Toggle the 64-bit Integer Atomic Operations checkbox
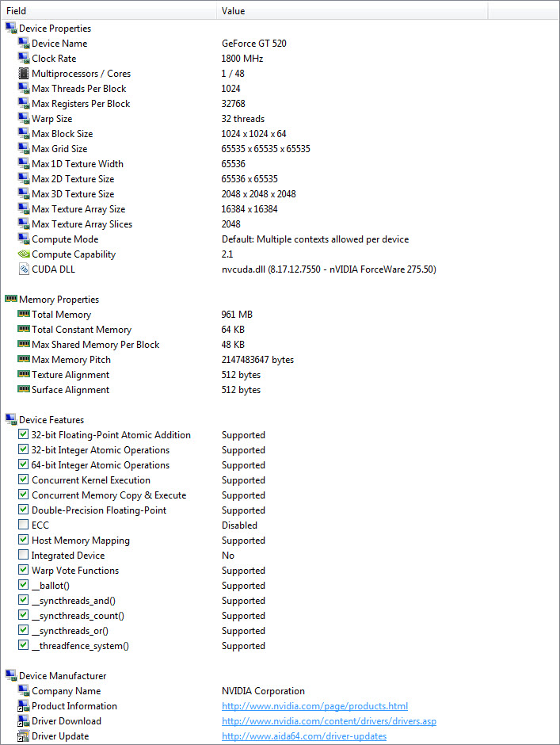 [x=23, y=464]
